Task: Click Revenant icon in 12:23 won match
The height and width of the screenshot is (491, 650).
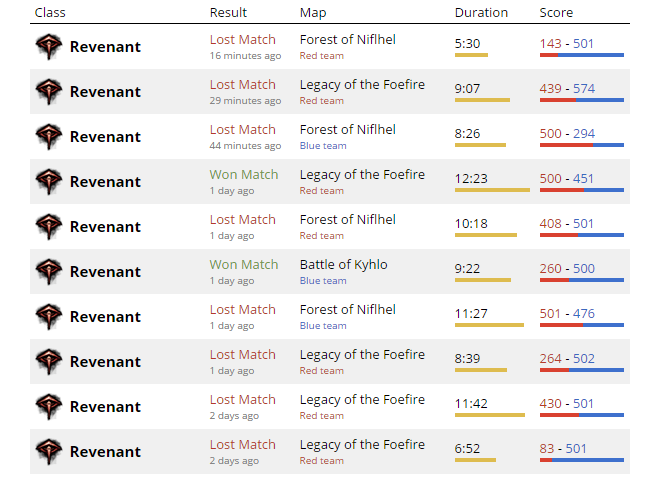Action: (49, 182)
